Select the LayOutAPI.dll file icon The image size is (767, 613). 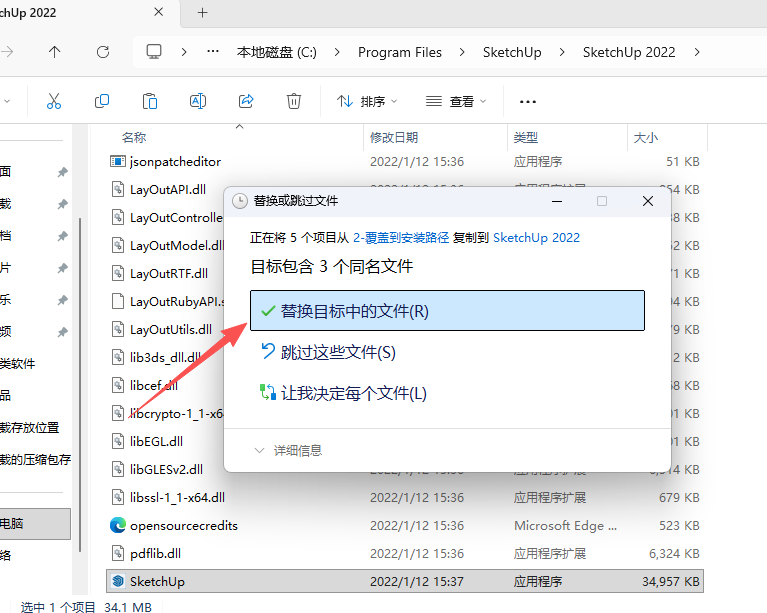pos(117,189)
